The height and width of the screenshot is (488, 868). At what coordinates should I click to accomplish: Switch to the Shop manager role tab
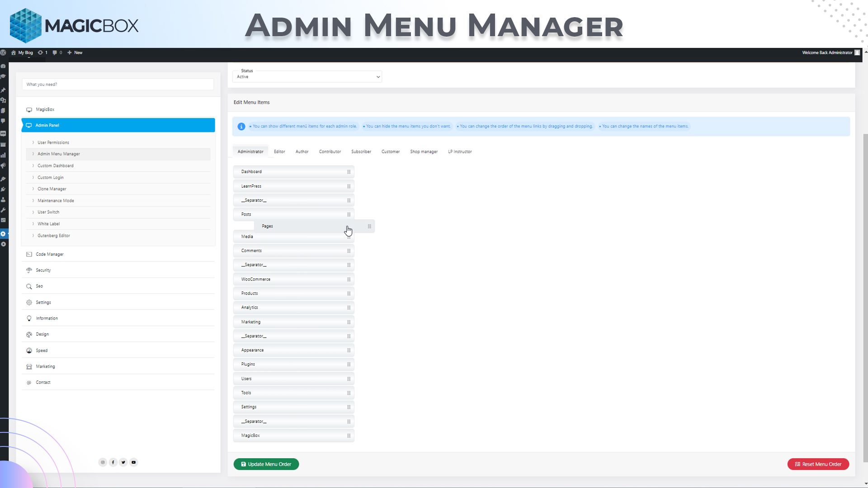(x=424, y=152)
